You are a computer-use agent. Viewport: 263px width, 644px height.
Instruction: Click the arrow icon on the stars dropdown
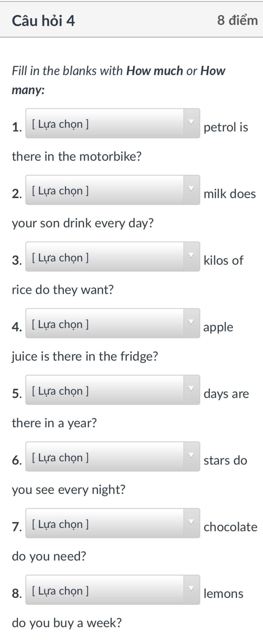(191, 455)
